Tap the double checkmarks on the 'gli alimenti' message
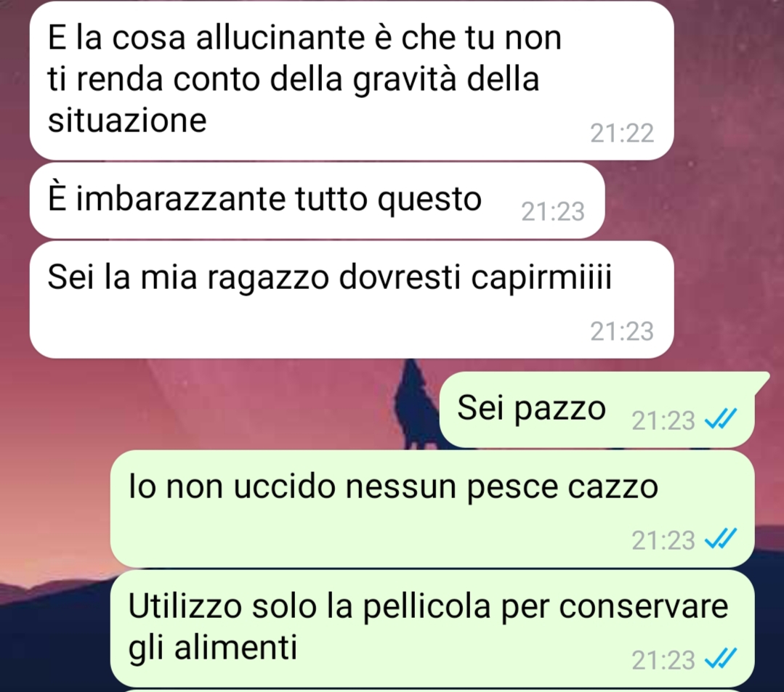This screenshot has width=784, height=692. click(720, 659)
